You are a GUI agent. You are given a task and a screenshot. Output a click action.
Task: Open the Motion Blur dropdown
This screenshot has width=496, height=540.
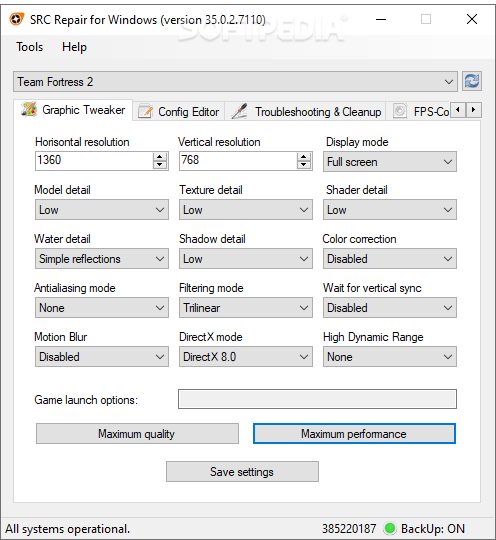[102, 356]
